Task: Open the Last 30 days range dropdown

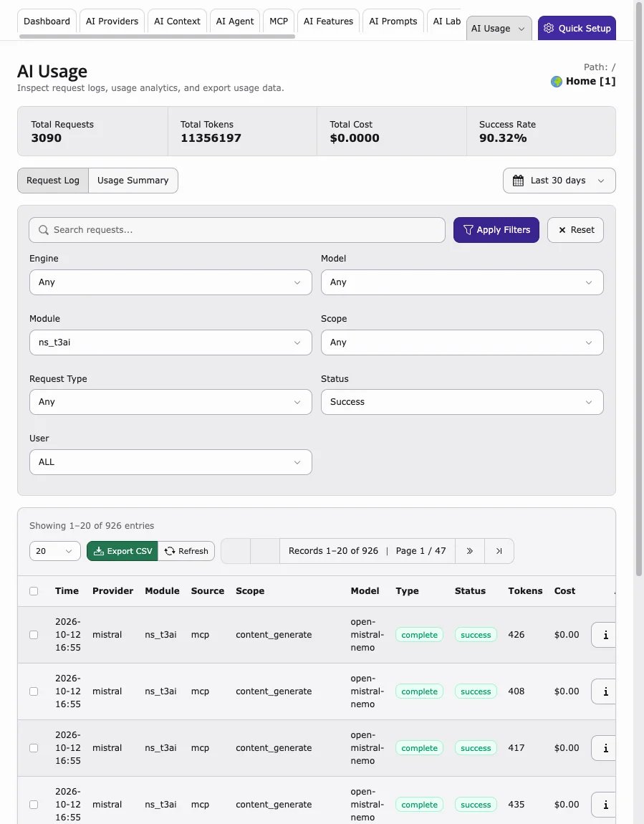Action: [559, 181]
